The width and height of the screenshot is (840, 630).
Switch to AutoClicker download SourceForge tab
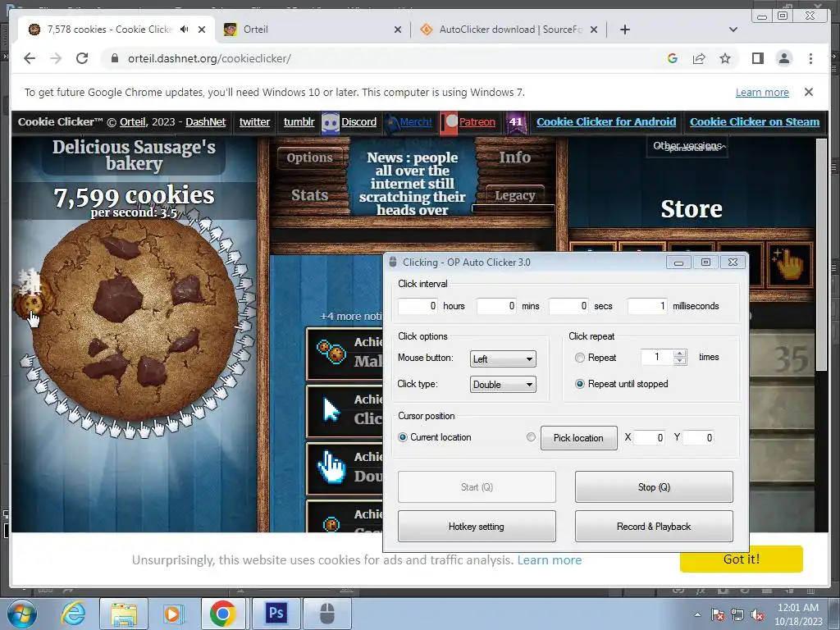click(x=509, y=30)
